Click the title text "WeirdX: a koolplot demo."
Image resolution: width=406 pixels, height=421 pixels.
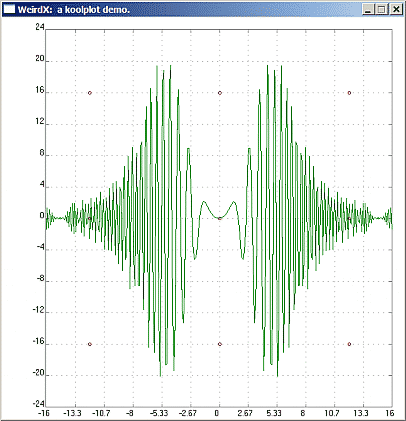pos(73,10)
